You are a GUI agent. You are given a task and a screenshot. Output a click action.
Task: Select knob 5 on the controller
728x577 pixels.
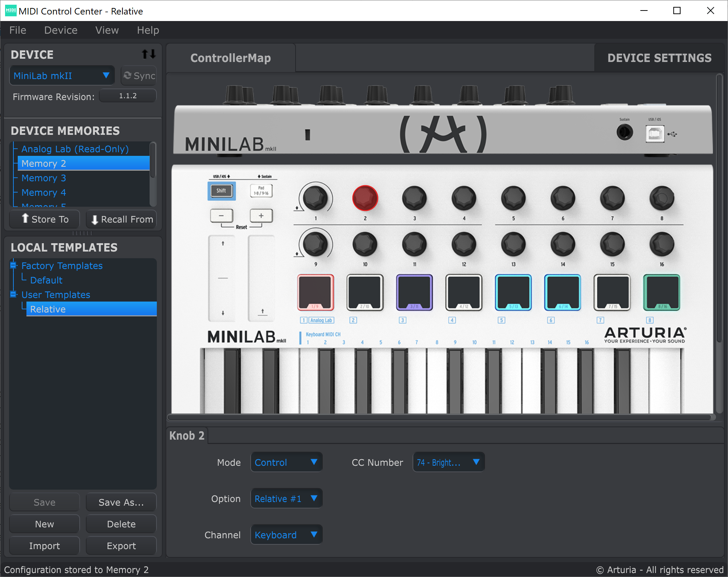(513, 198)
